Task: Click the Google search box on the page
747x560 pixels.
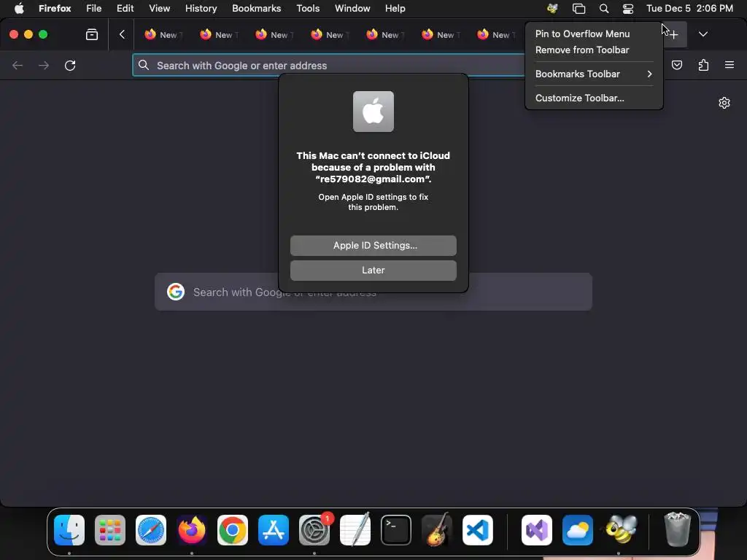Action: click(373, 292)
